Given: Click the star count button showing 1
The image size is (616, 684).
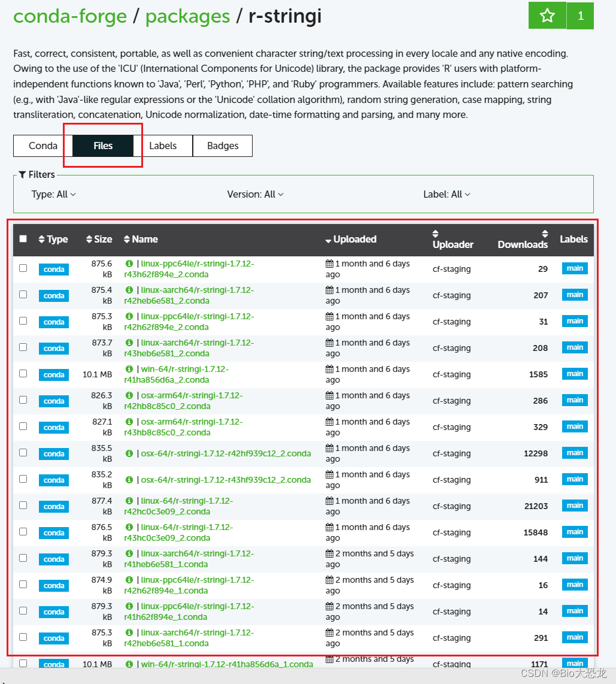Looking at the screenshot, I should tap(580, 16).
